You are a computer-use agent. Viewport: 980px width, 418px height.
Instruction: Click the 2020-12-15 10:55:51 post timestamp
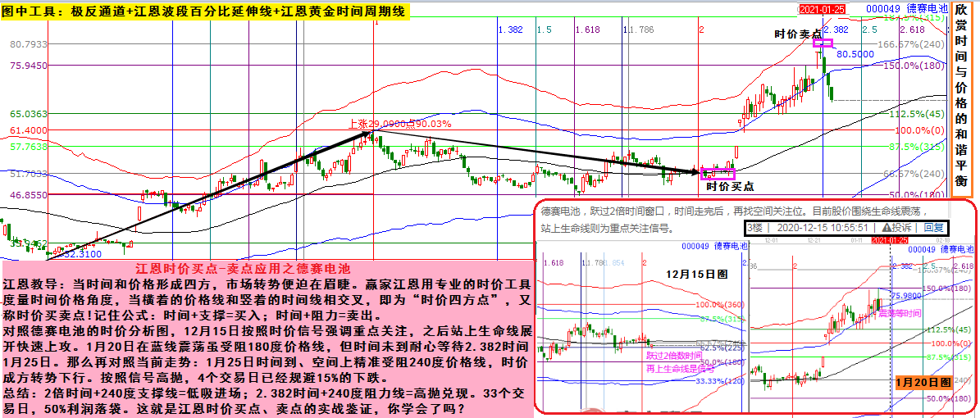click(x=823, y=227)
